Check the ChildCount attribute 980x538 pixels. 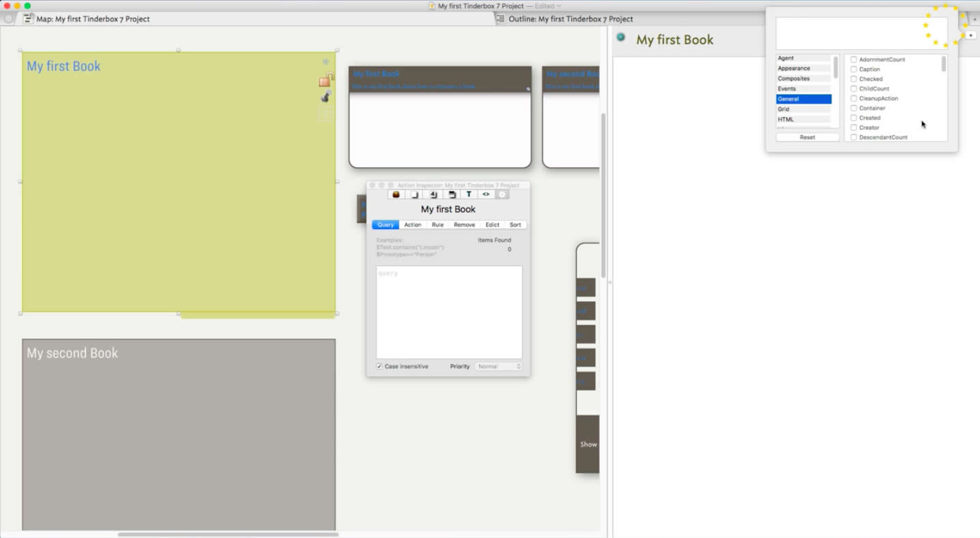854,89
